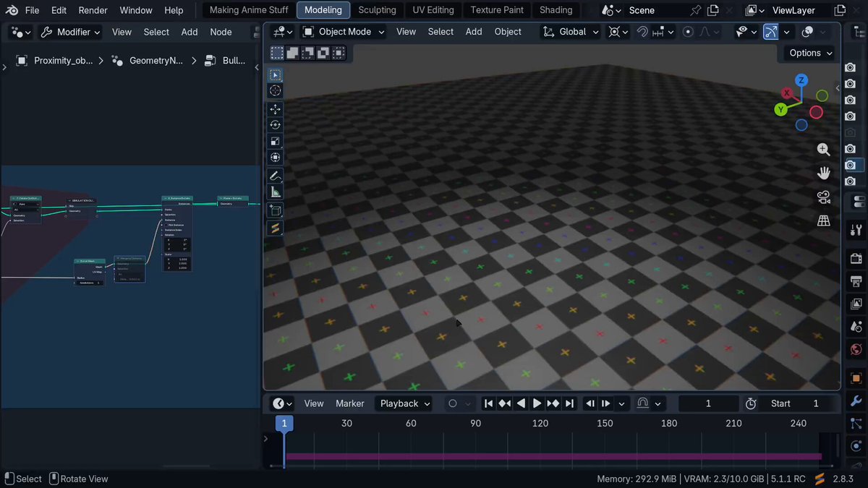Switch to the Sculpting workspace tab
Image resolution: width=868 pixels, height=488 pixels.
[377, 10]
